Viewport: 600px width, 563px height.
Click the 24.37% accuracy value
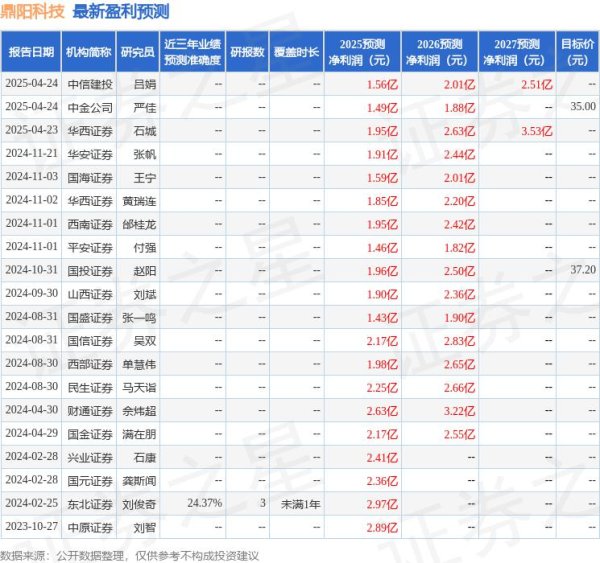coord(204,502)
